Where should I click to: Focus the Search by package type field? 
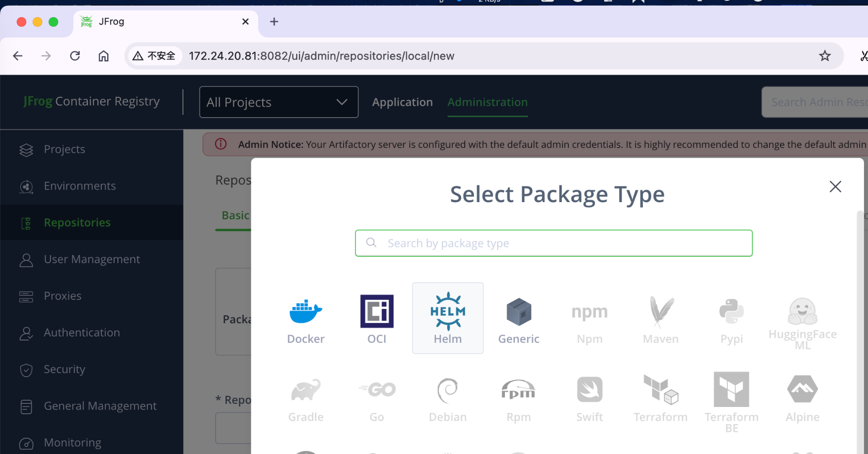tap(561, 243)
